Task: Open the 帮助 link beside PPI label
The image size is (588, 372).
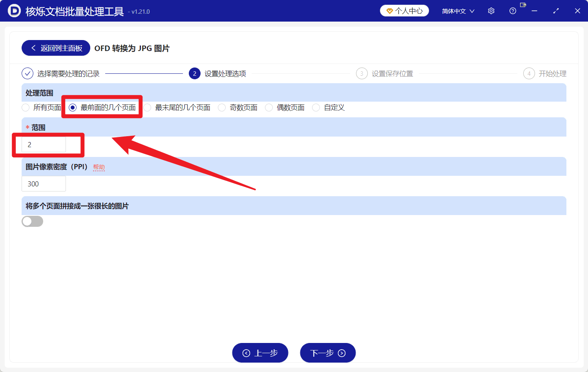Action: click(99, 166)
